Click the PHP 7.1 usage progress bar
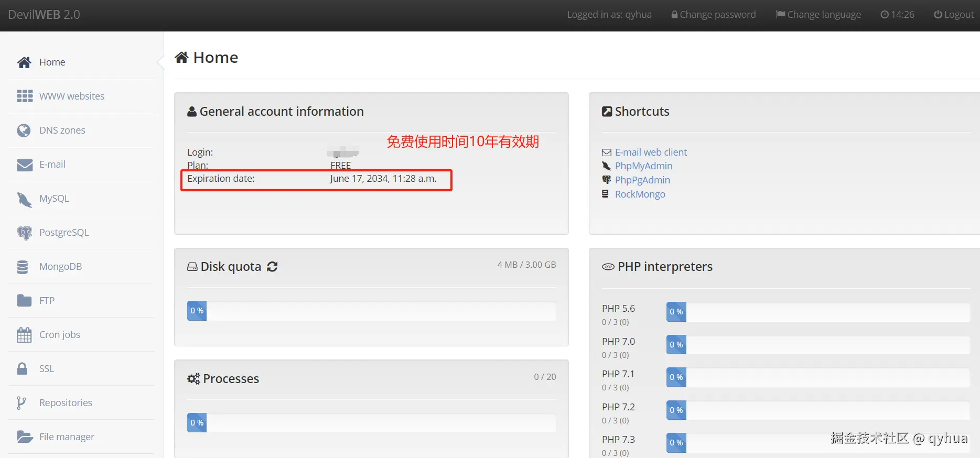The width and height of the screenshot is (980, 458). 818,377
